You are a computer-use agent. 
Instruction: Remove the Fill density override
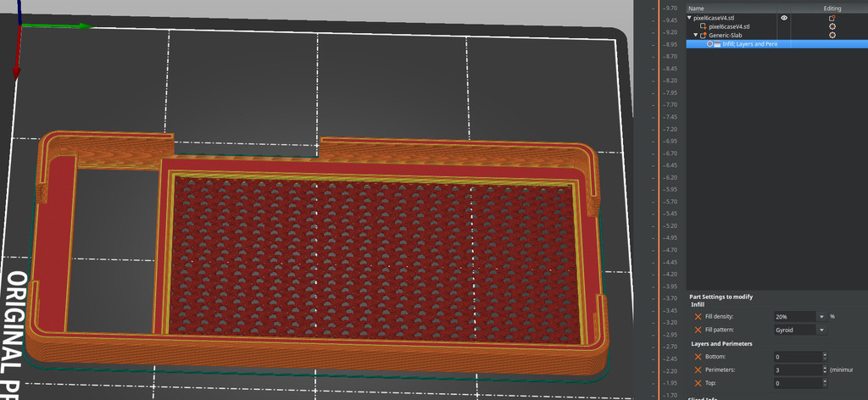(x=698, y=316)
